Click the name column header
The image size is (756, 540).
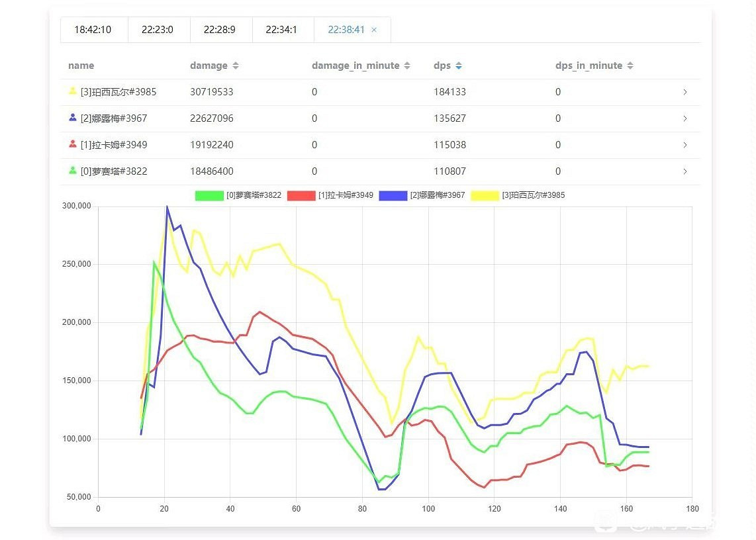[81, 66]
